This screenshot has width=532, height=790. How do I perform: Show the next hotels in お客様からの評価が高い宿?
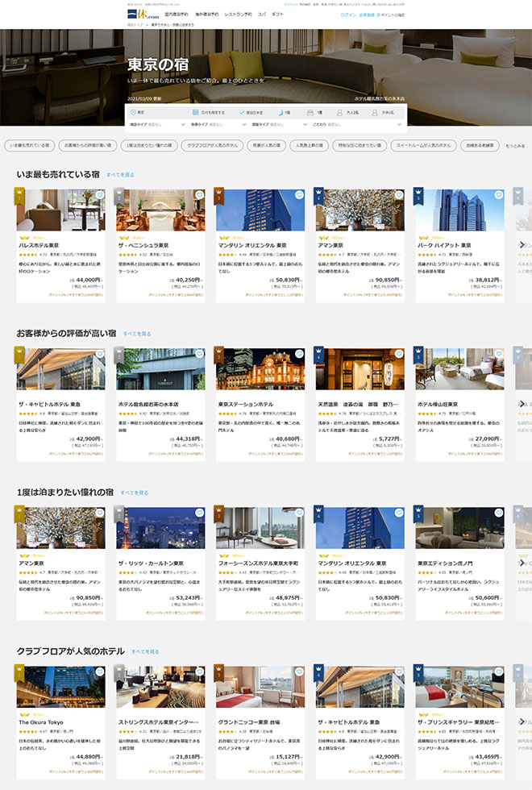click(522, 404)
